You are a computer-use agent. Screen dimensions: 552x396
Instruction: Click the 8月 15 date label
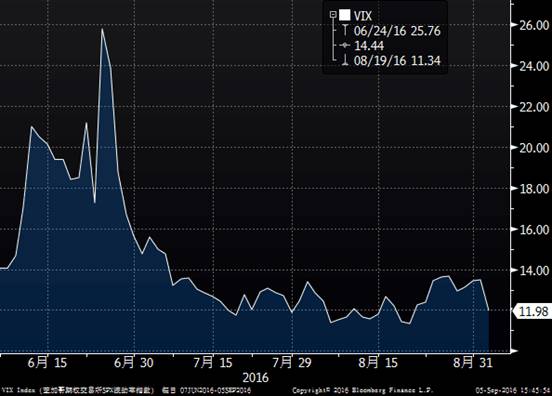click(x=378, y=362)
